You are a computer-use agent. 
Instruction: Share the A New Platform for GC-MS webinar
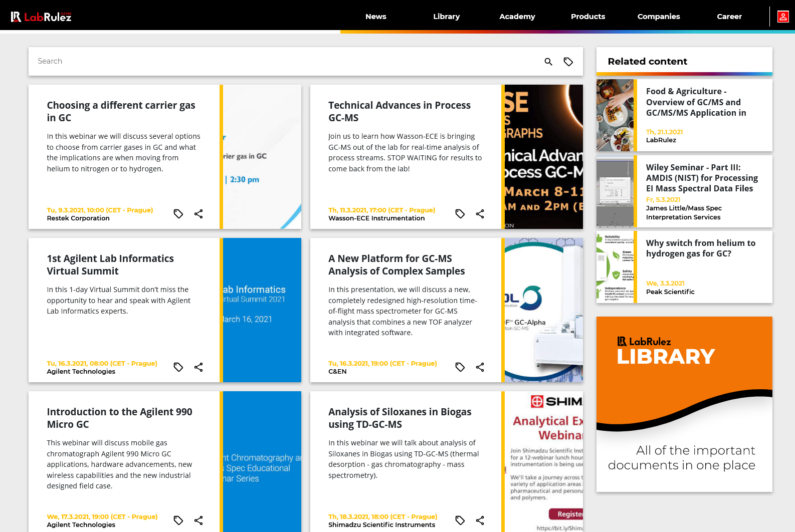(x=480, y=367)
